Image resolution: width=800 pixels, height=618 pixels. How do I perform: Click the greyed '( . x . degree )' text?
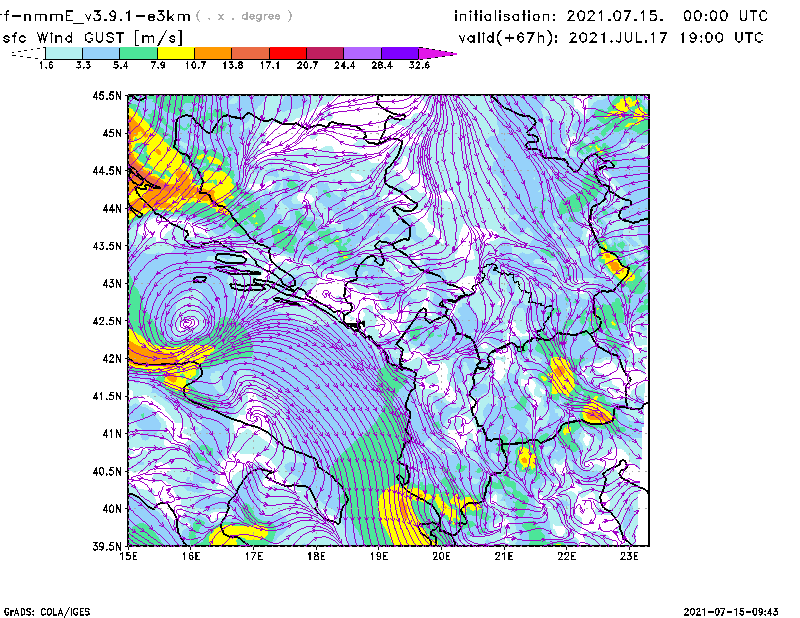(x=244, y=16)
